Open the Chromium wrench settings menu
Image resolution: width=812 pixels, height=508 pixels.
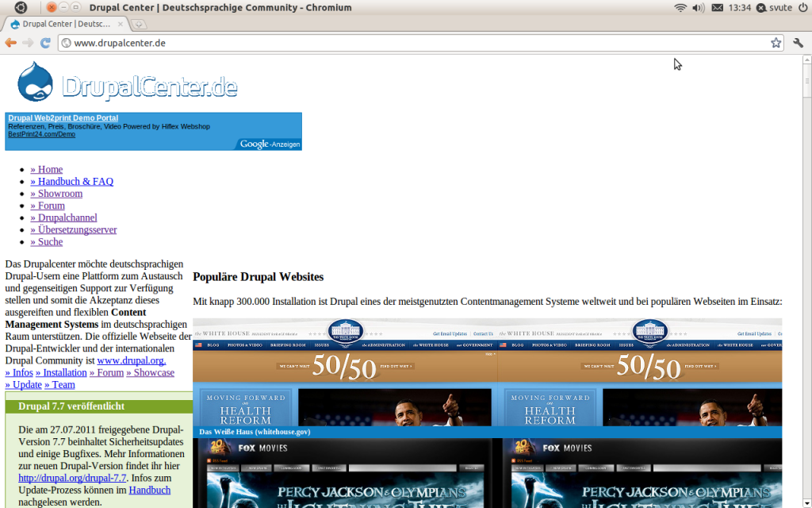click(x=798, y=43)
